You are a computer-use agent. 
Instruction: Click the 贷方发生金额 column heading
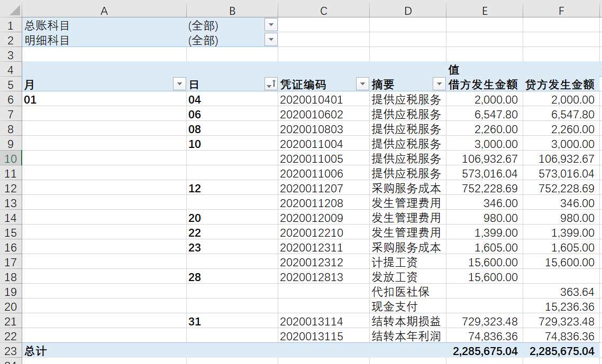(561, 85)
